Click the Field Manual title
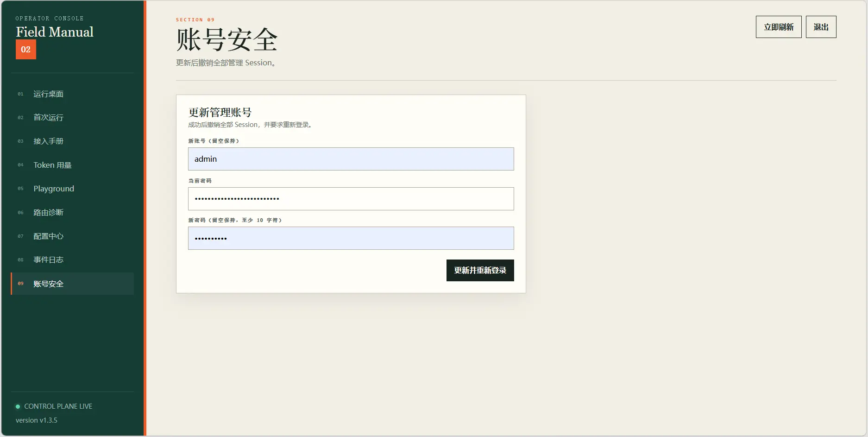Image resolution: width=868 pixels, height=437 pixels. point(55,32)
